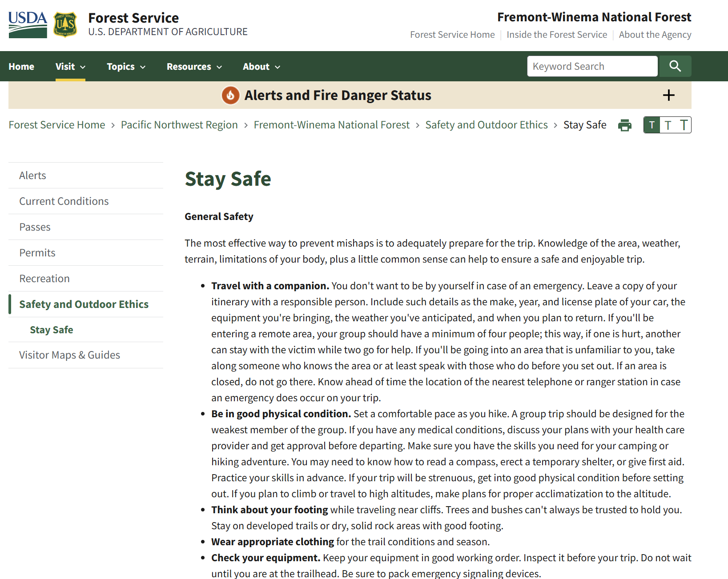The image size is (728, 579).
Task: Expand the Resources dropdown menu
Action: coord(194,67)
